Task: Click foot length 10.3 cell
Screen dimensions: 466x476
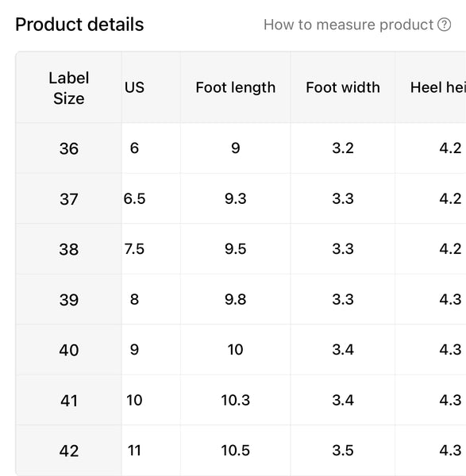Action: point(236,401)
